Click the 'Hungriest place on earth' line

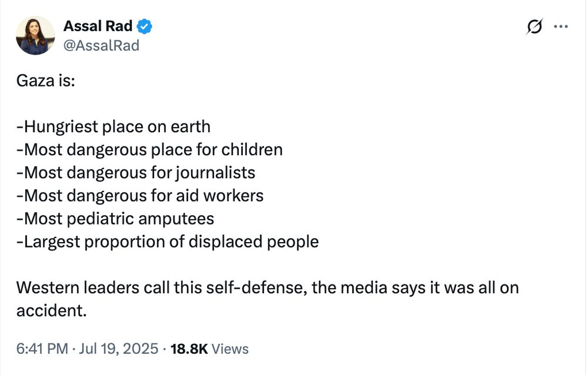coord(113,127)
